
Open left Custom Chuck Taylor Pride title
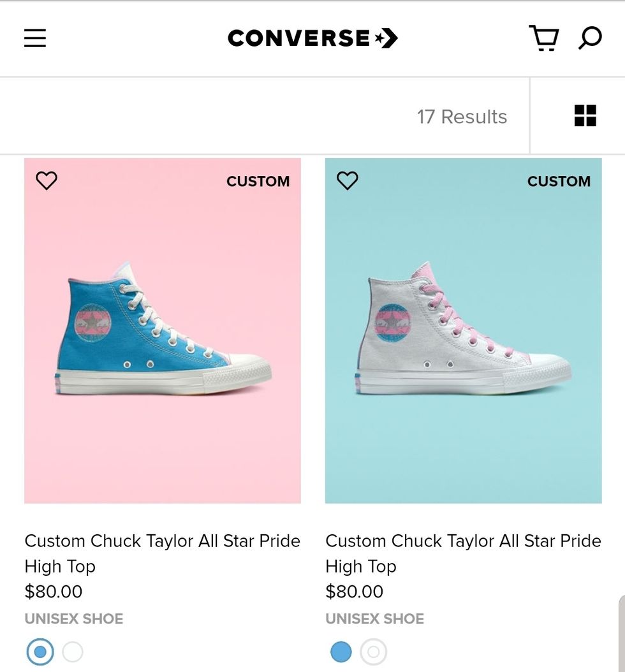pyautogui.click(x=162, y=553)
